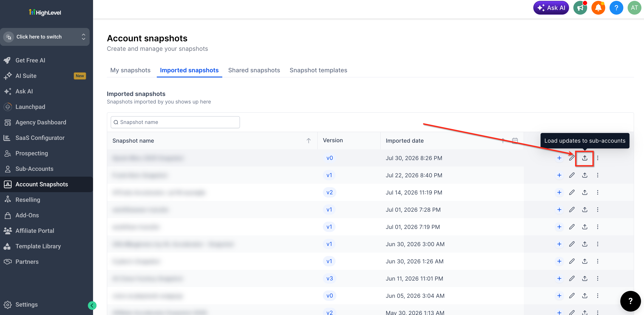Open three-dot menu for Jul 14, 2026 row

[x=597, y=192]
